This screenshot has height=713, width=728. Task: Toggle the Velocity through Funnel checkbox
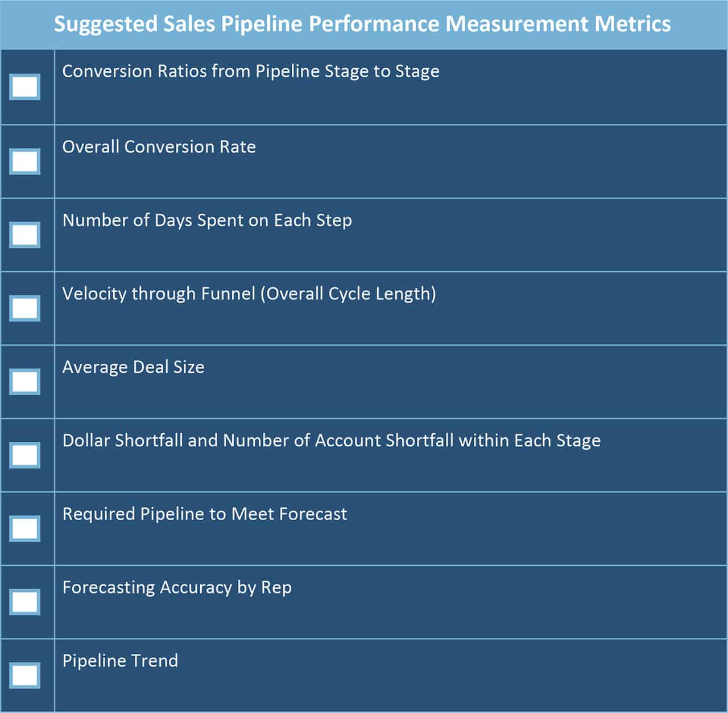(x=25, y=308)
